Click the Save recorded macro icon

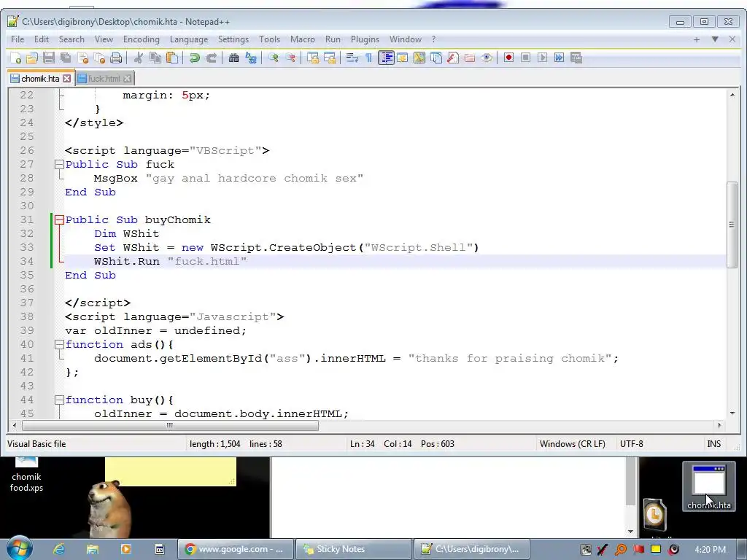click(576, 58)
